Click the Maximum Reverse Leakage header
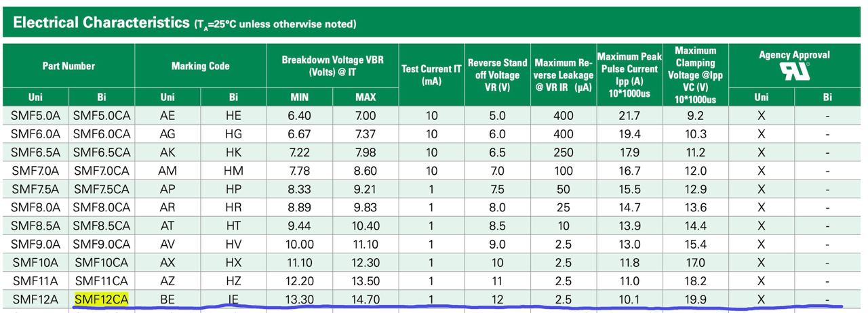The height and width of the screenshot is (313, 868). point(563,75)
